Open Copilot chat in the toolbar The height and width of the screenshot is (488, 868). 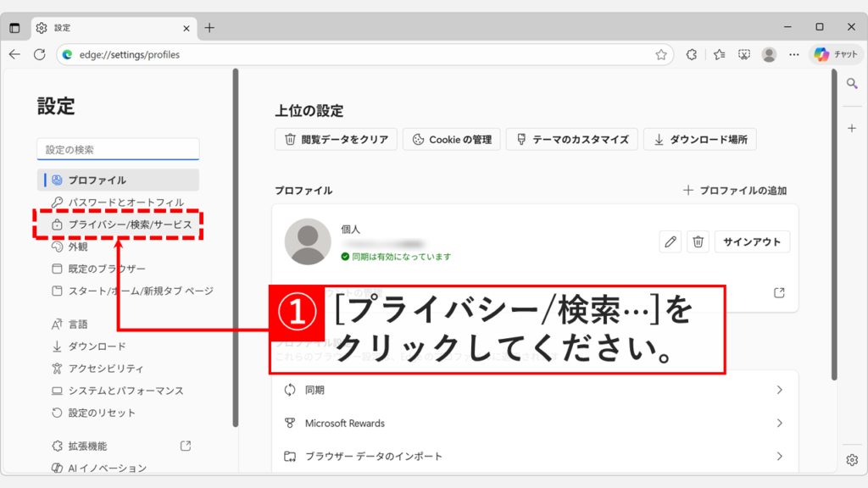(x=837, y=54)
